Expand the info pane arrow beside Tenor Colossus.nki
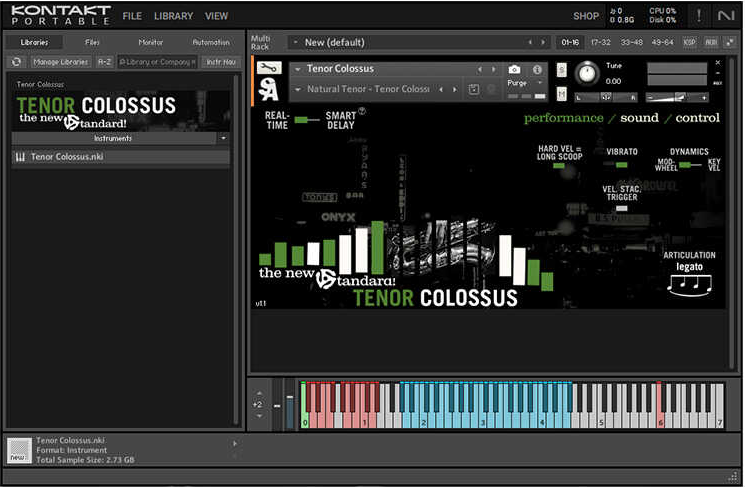The height and width of the screenshot is (487, 745). (234, 444)
